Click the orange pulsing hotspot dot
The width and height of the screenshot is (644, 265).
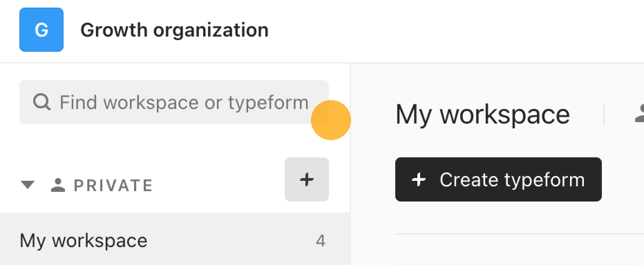(x=331, y=120)
